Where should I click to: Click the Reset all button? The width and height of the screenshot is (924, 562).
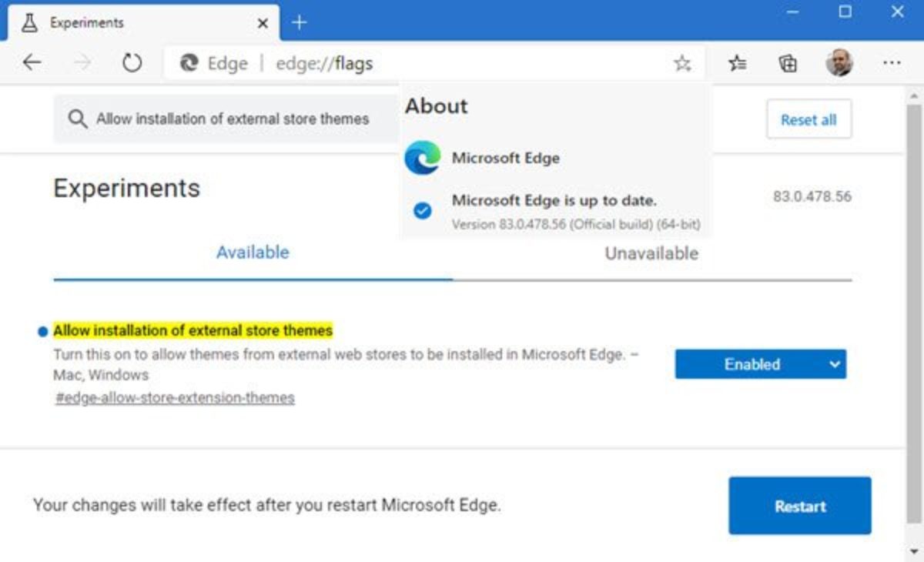click(x=808, y=119)
